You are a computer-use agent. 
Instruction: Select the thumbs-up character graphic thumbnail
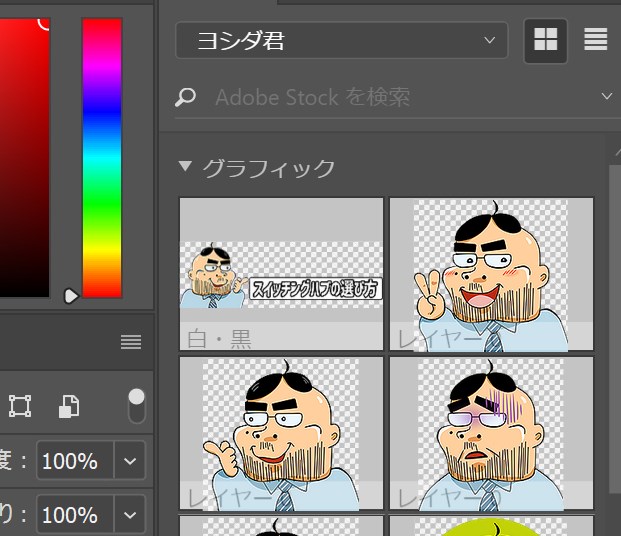(x=281, y=433)
